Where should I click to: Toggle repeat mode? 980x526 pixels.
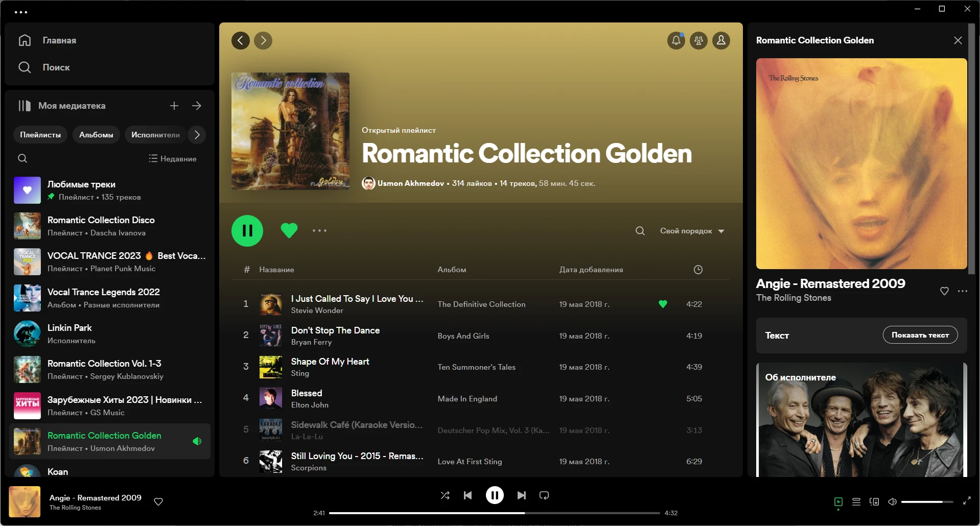point(544,495)
